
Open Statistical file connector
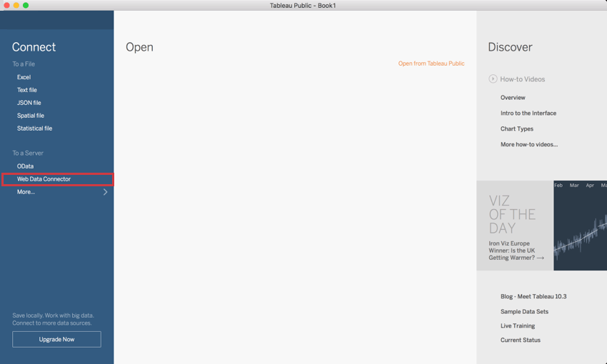click(34, 128)
